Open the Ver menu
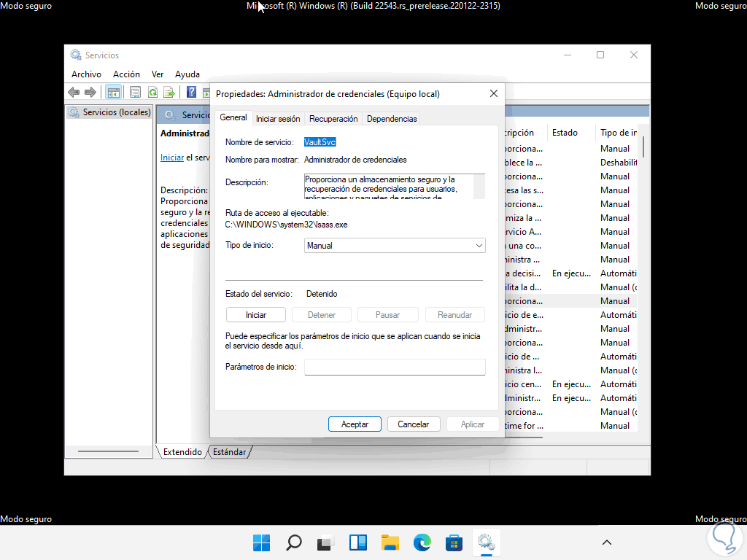Viewport: 747px width, 560px height. tap(158, 74)
